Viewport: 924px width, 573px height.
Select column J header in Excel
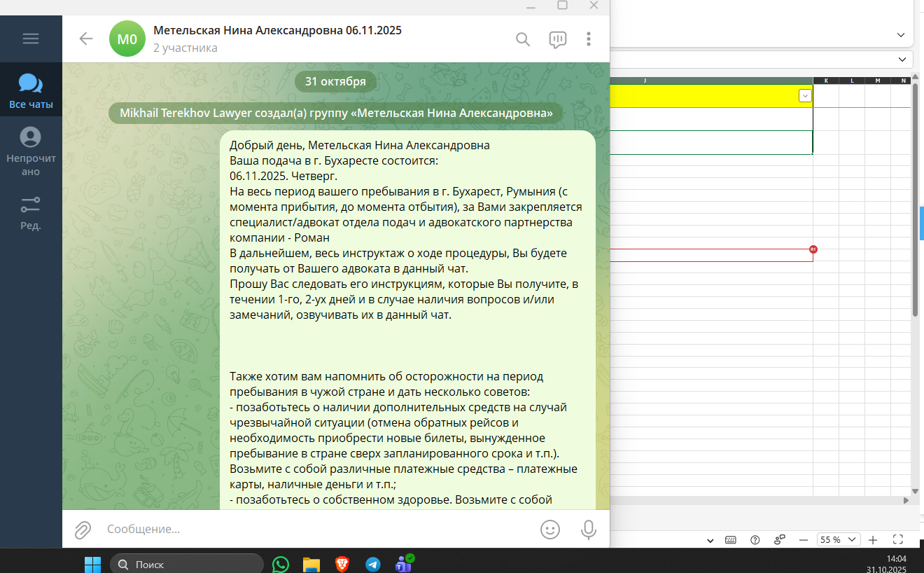711,81
